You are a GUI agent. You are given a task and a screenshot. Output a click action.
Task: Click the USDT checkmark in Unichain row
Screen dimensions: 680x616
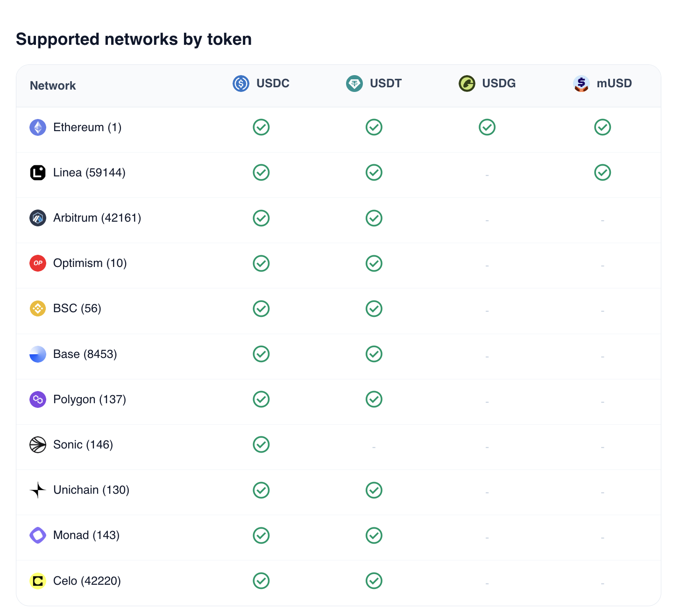(374, 490)
